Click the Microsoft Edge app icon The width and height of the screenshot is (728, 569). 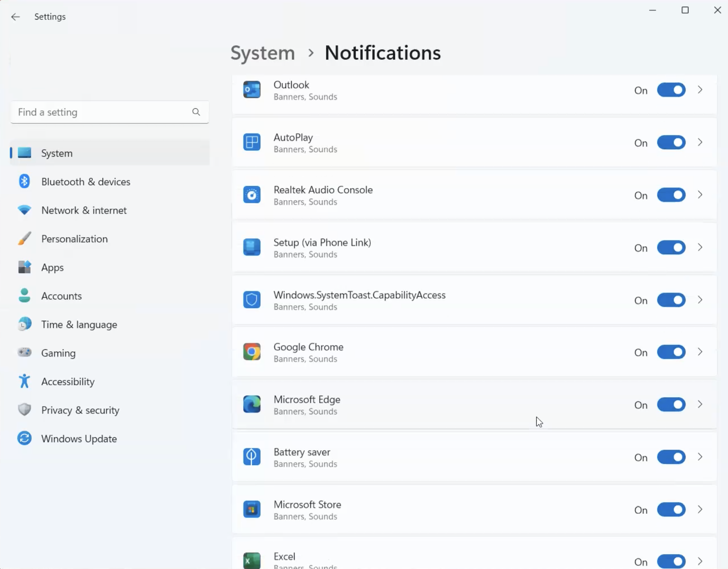tap(252, 404)
